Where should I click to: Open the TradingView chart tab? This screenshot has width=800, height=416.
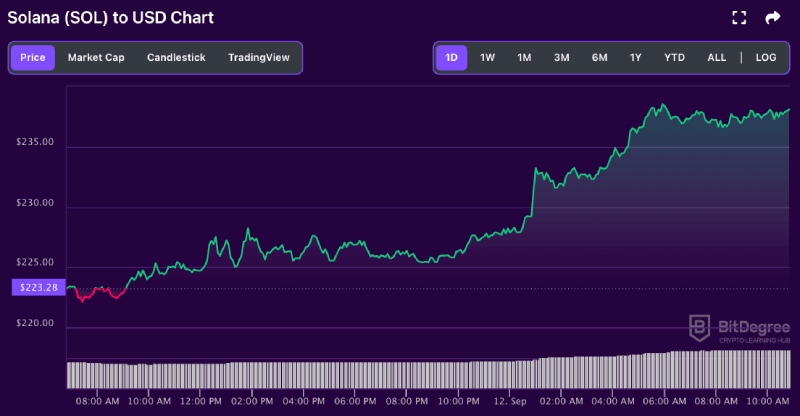[x=259, y=58]
